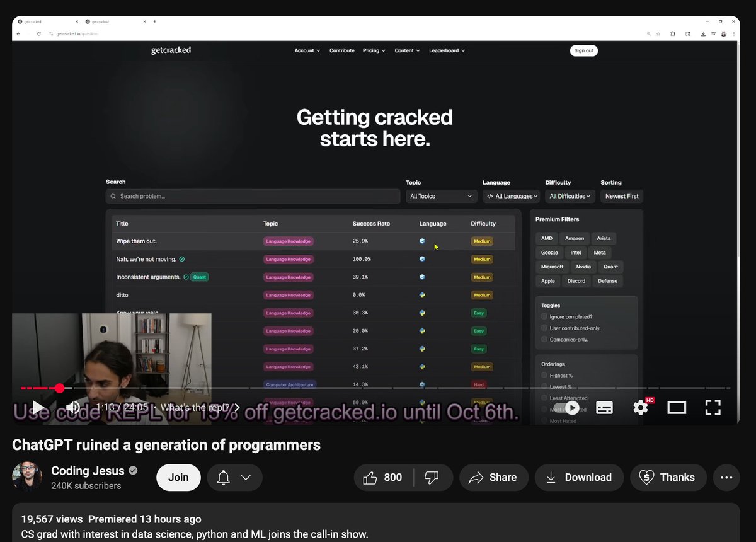Viewport: 756px width, 542px height.
Task: Check the User contributed-only toggle
Action: 544,328
